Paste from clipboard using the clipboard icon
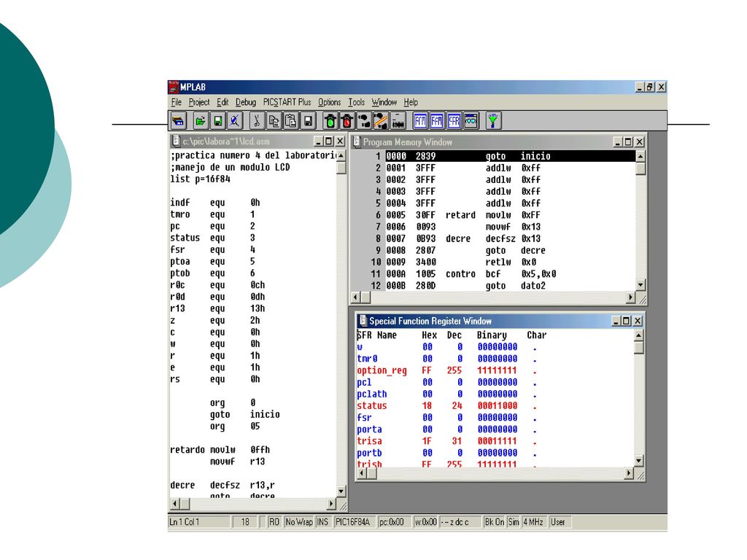Image resolution: width=747 pixels, height=560 pixels. click(x=290, y=121)
